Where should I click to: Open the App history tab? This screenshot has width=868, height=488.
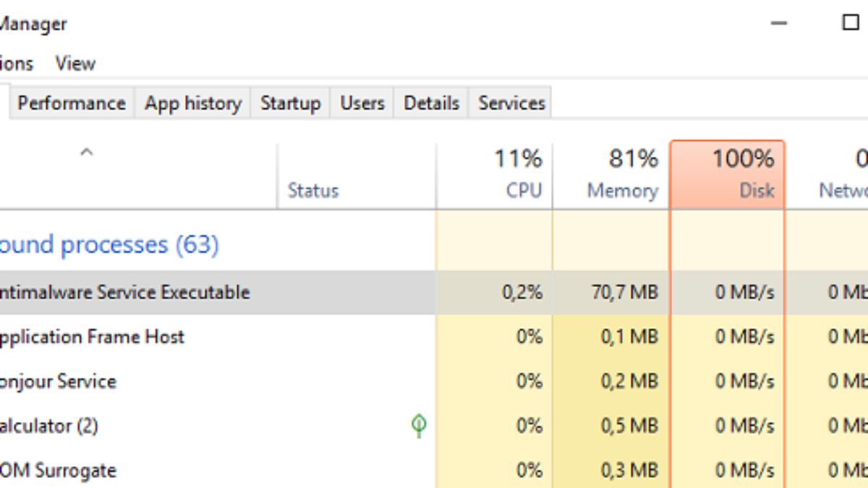[x=192, y=103]
